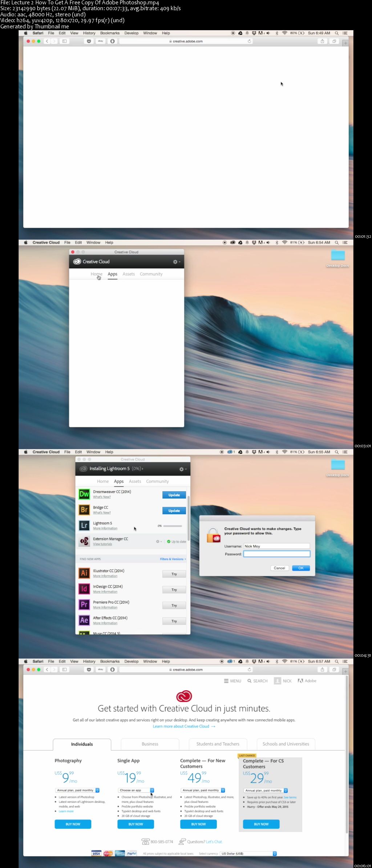
Task: Open the Learn more about Creative Cloud link
Action: pyautogui.click(x=184, y=726)
